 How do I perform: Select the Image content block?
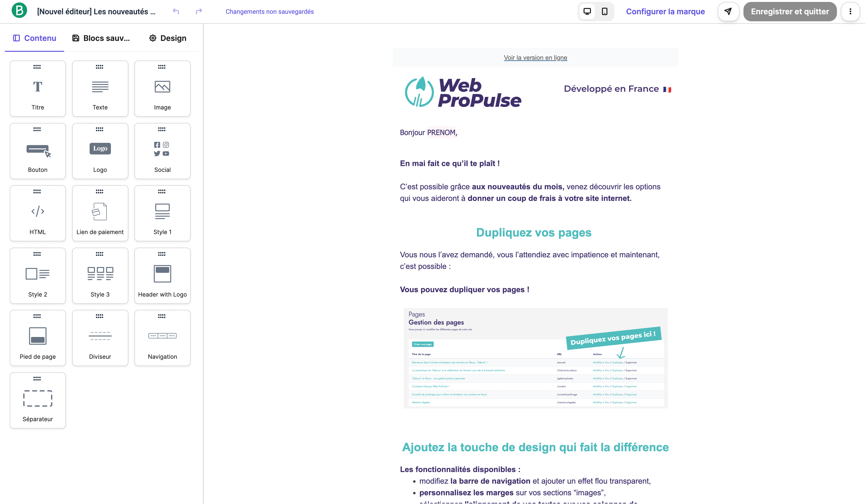tap(162, 89)
